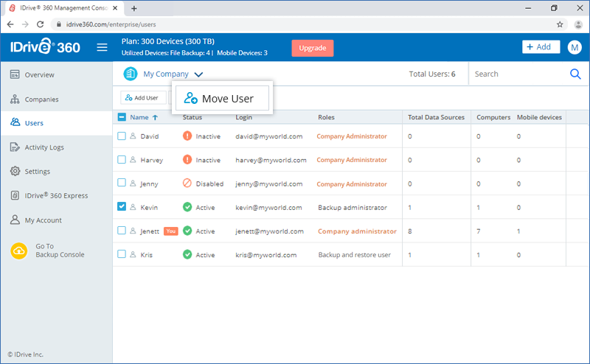590x364 pixels.
Task: Click Harvey's Company Administrator role link
Action: [x=352, y=160]
